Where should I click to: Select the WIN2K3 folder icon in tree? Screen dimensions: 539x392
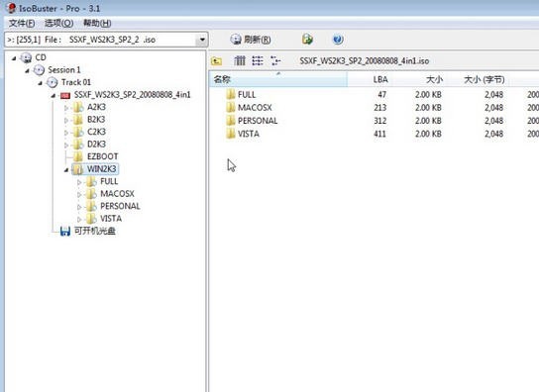tap(78, 169)
